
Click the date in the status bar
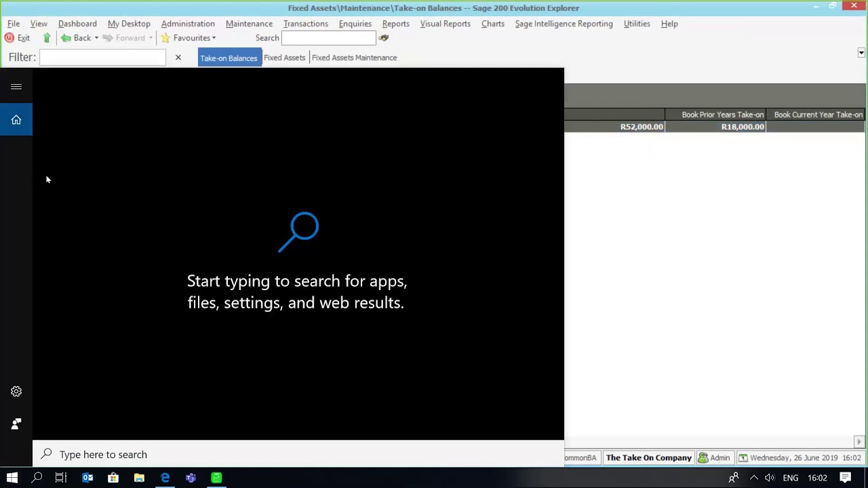(800, 458)
